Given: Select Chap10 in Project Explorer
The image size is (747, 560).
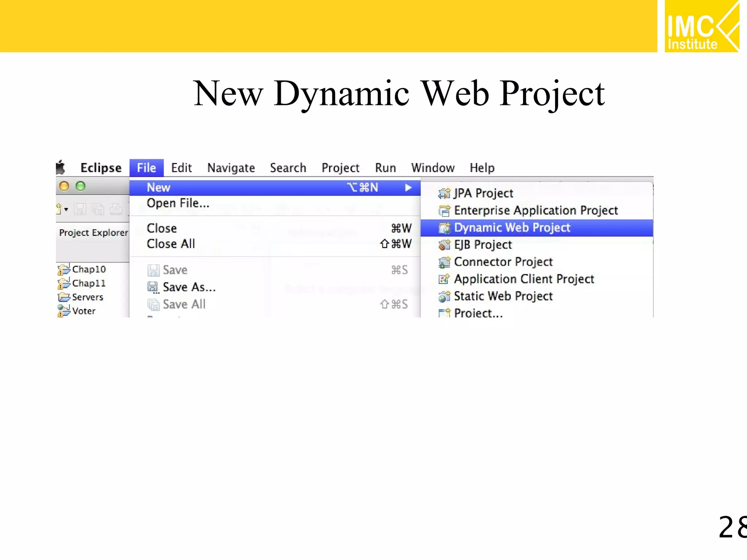Looking at the screenshot, I should point(89,269).
